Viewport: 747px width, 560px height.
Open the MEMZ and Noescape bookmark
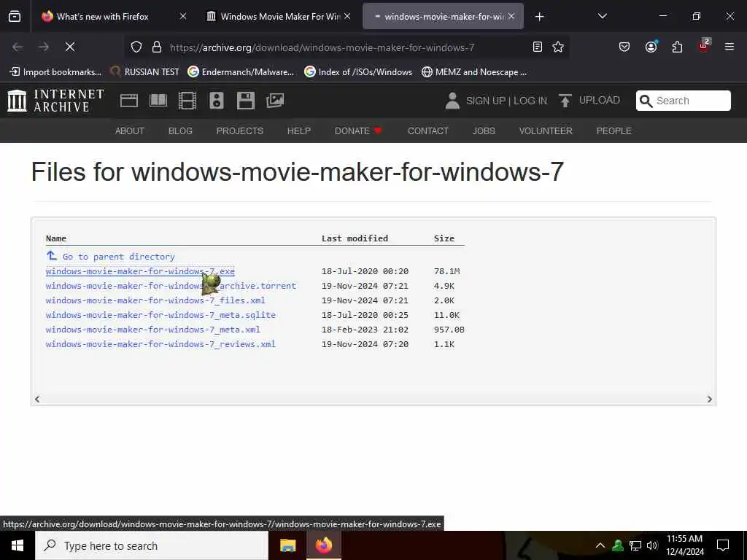coord(474,72)
